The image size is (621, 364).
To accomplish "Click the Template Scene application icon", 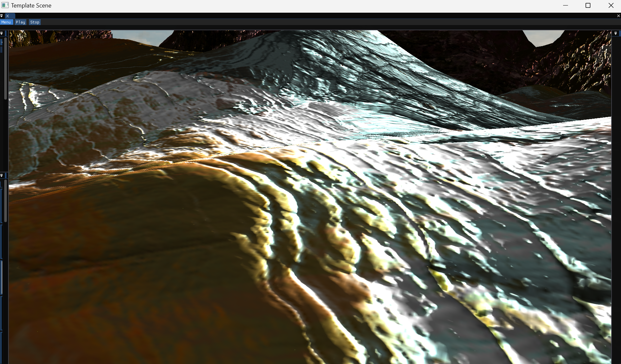I will (5, 6).
